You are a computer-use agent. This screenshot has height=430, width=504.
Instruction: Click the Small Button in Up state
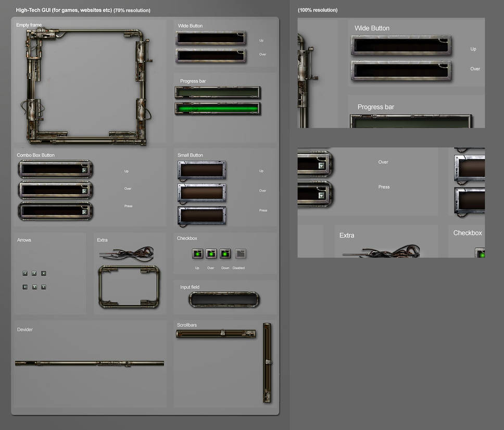[x=202, y=170]
